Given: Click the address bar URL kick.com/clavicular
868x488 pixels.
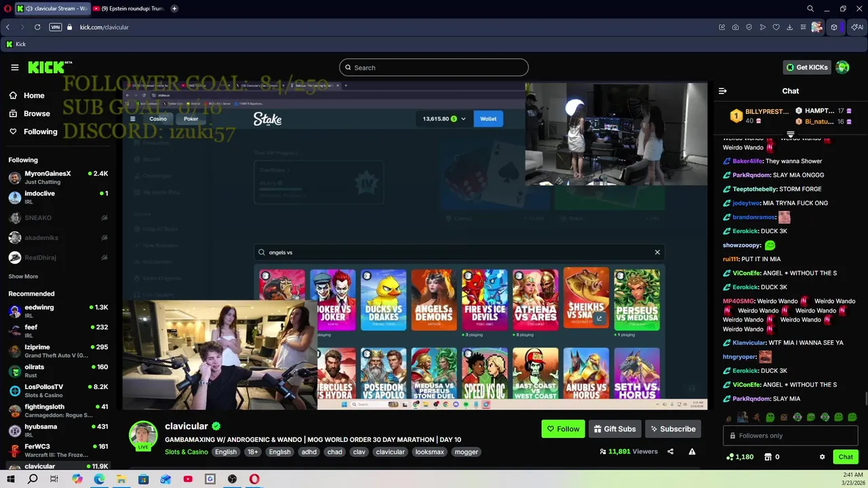Looking at the screenshot, I should click(104, 27).
